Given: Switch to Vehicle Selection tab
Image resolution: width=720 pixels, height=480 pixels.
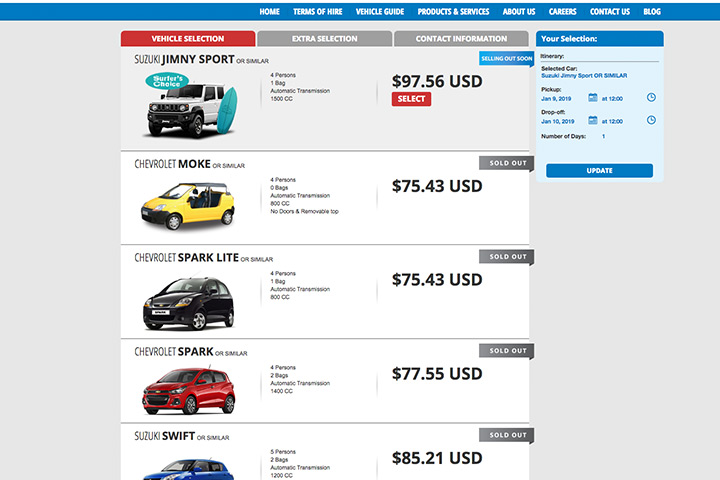Looking at the screenshot, I should click(x=188, y=39).
